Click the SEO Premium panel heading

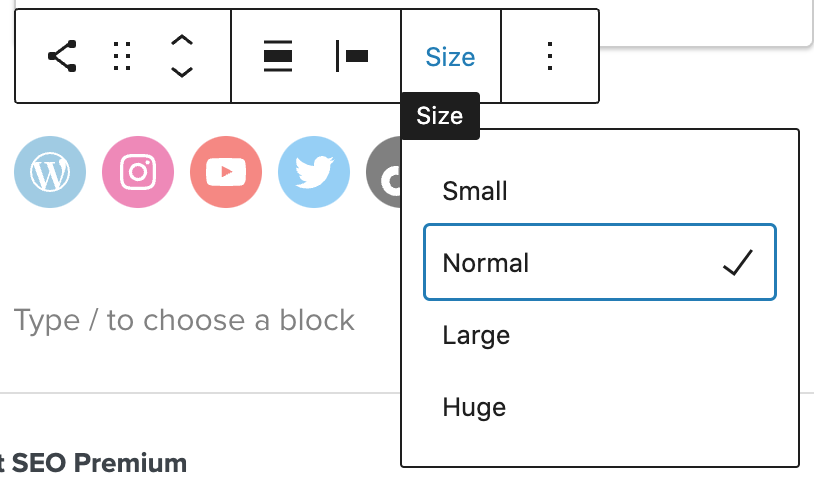click(x=93, y=463)
